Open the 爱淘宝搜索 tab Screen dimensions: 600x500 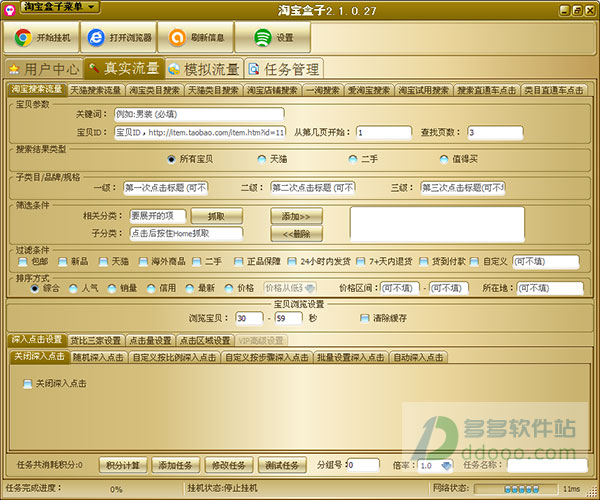(x=369, y=90)
